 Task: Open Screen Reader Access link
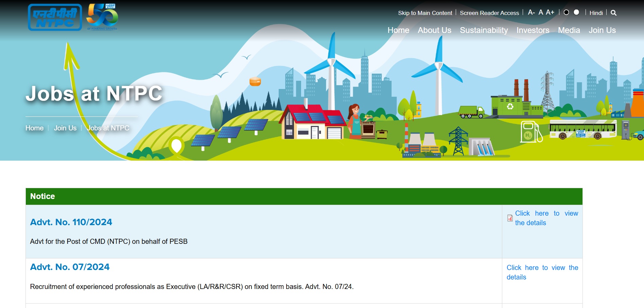(x=489, y=13)
